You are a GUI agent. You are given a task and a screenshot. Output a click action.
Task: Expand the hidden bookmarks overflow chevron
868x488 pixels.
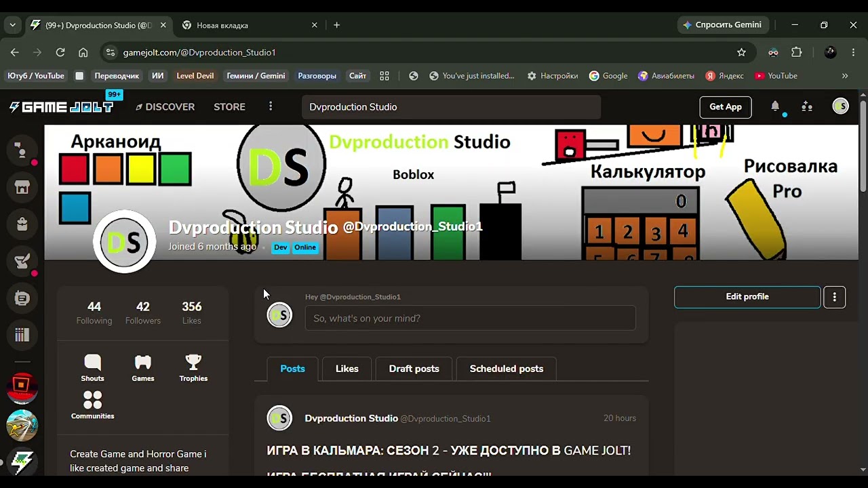point(845,76)
